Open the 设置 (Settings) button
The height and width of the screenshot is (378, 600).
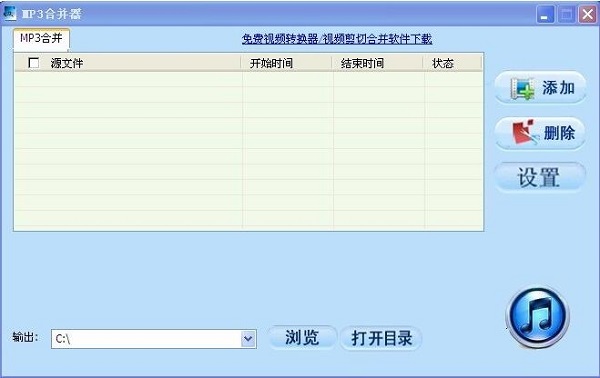(540, 178)
